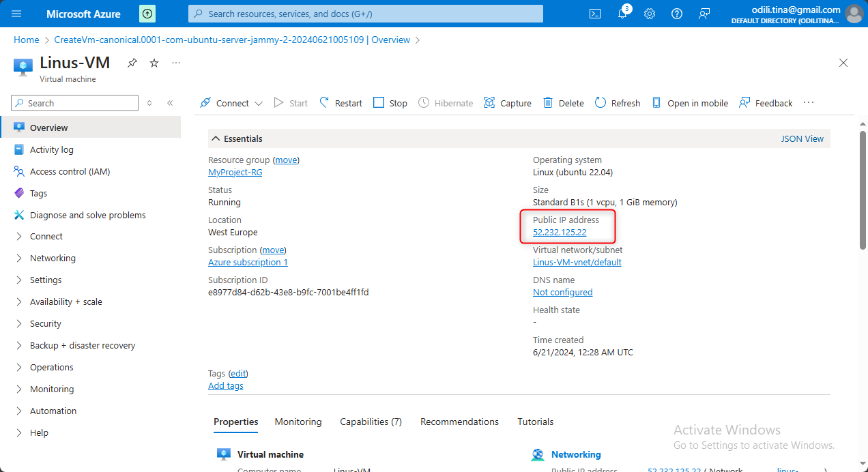
Task: Click the top search resources box
Action: pos(366,14)
